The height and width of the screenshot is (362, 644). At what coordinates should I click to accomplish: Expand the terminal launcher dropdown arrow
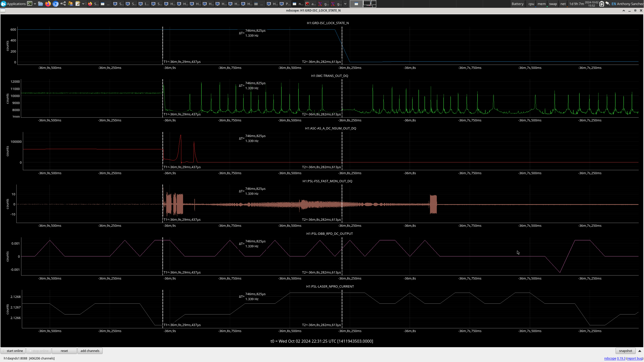tap(35, 4)
